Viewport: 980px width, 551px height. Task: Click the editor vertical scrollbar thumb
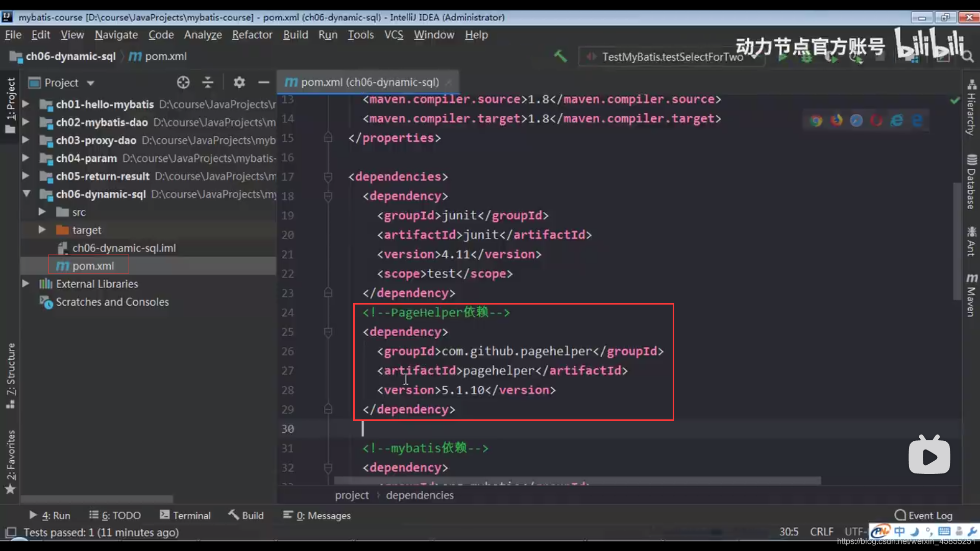pyautogui.click(x=957, y=241)
